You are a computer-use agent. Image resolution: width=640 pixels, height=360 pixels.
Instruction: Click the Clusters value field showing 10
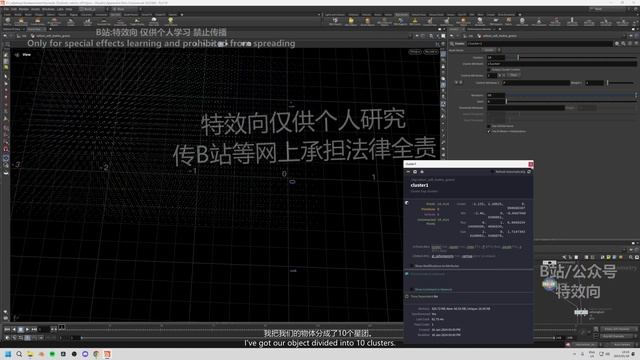496,58
